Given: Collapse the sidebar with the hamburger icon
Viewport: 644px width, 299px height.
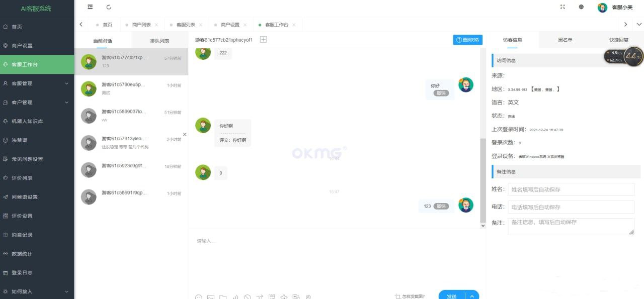Looking at the screenshot, I should [x=90, y=7].
